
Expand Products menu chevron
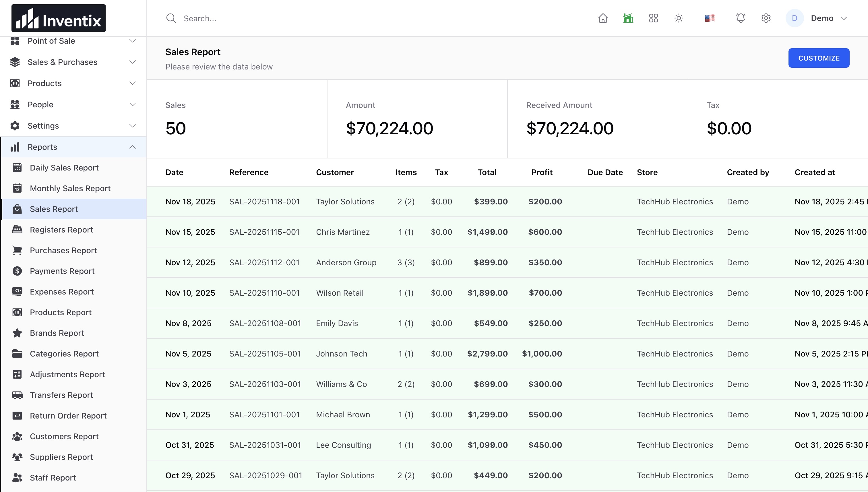(132, 84)
